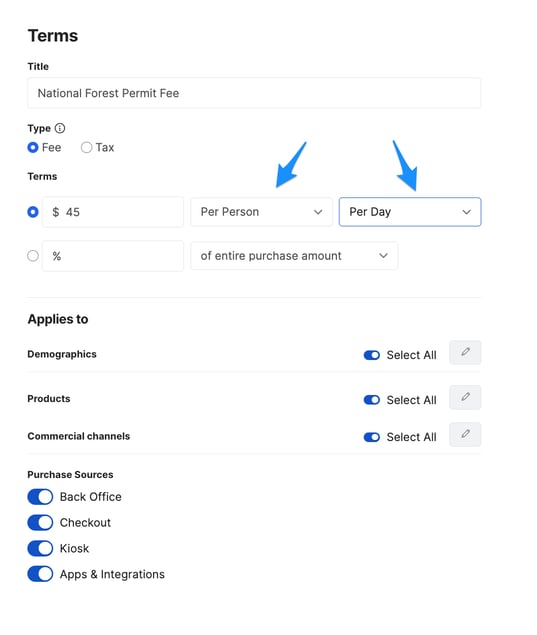The image size is (537, 635).
Task: Open the Per Person dropdown
Action: point(261,212)
